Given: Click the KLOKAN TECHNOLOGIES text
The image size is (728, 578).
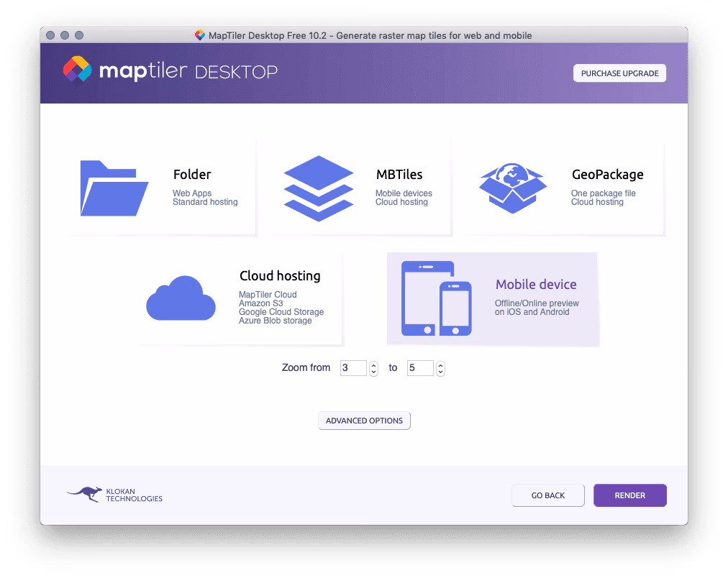Looking at the screenshot, I should 135,495.
